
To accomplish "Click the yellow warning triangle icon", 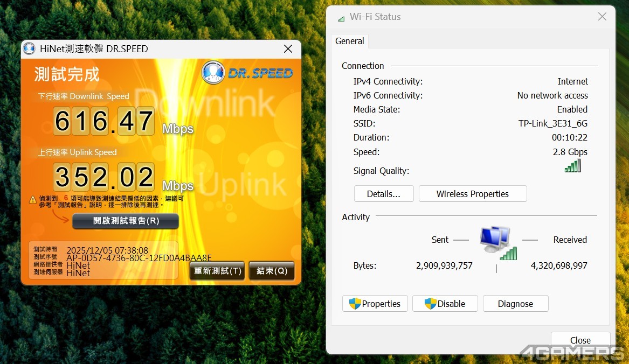I will pos(33,200).
